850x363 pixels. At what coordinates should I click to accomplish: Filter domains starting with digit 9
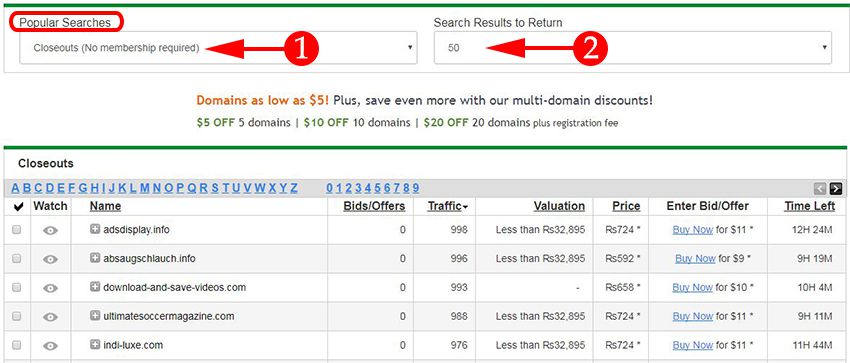(416, 189)
